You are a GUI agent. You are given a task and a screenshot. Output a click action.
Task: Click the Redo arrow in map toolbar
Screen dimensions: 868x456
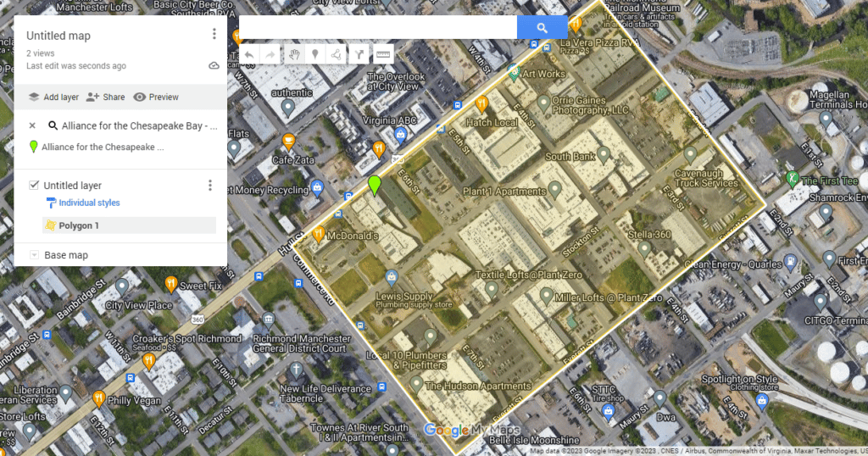click(x=270, y=54)
